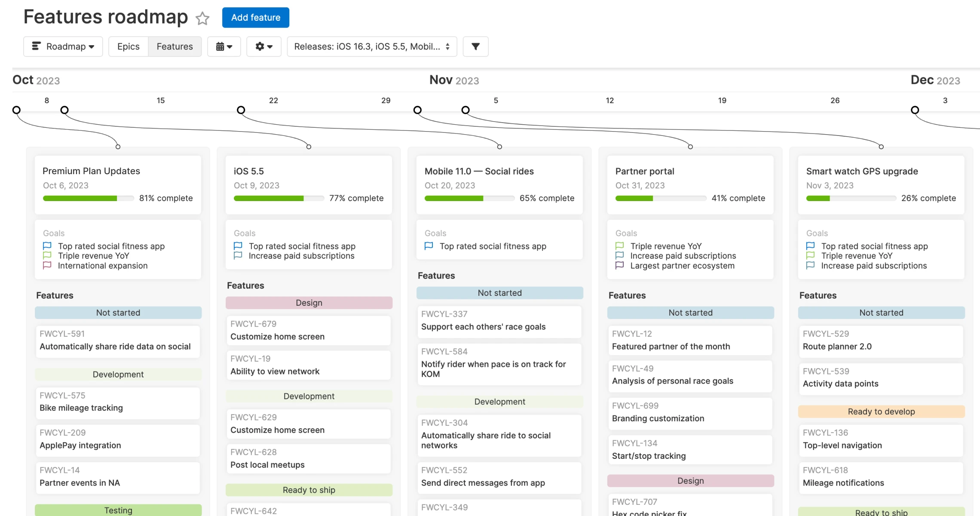The height and width of the screenshot is (516, 980).
Task: Click the Dec 2023 release timeline marker
Action: tap(915, 110)
